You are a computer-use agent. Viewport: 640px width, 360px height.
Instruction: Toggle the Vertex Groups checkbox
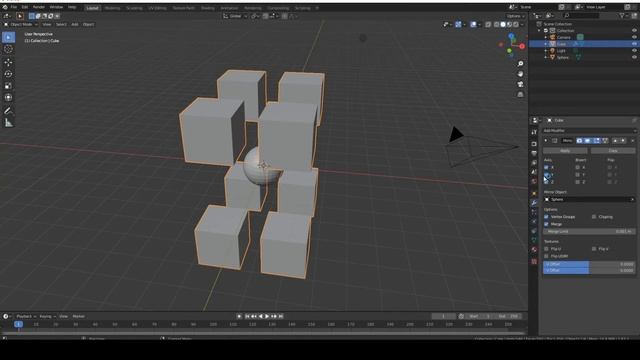(x=547, y=217)
